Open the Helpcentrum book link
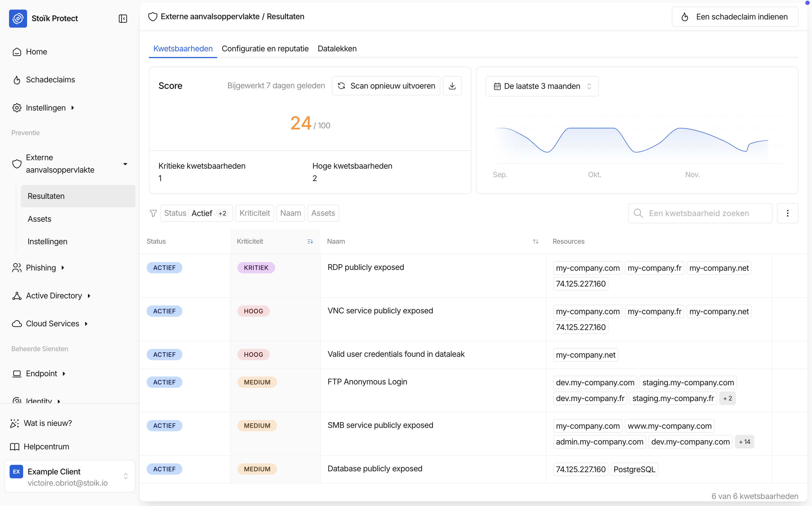The width and height of the screenshot is (812, 506). [46, 446]
